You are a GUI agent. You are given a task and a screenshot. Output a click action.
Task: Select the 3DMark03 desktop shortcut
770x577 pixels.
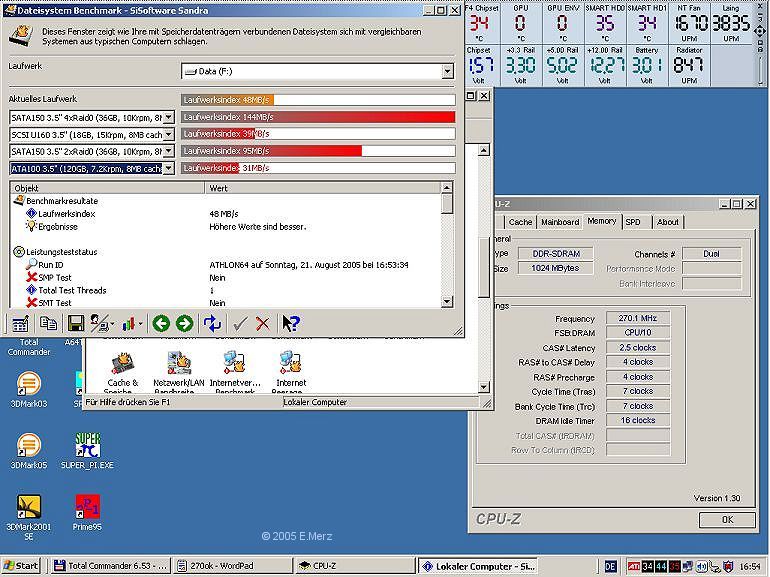[28, 389]
